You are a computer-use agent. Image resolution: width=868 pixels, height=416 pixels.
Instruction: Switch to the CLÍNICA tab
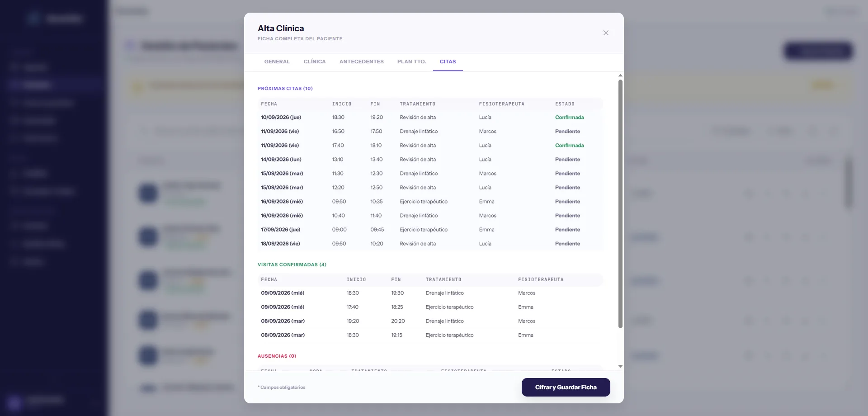coord(315,61)
